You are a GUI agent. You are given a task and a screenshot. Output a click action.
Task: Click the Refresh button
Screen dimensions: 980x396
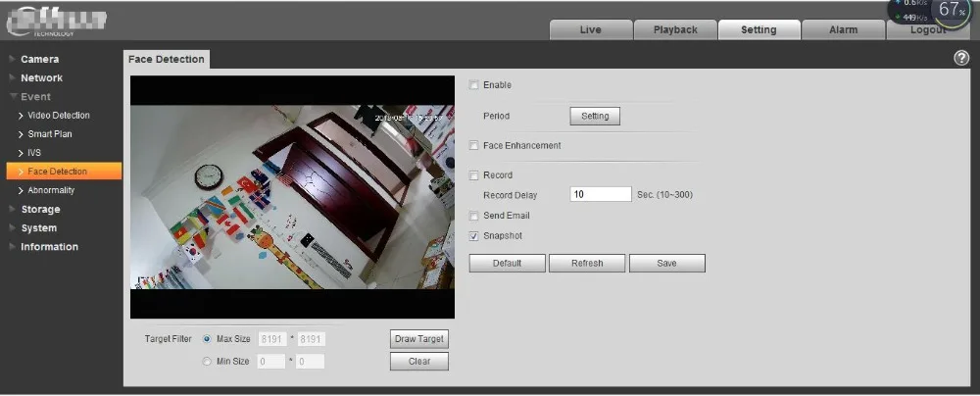tap(587, 264)
